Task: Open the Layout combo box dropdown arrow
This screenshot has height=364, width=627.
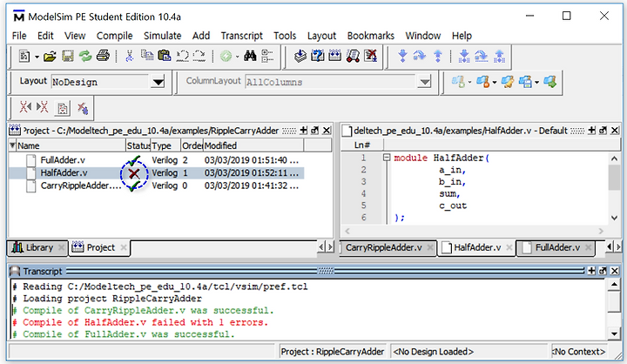Action: 158,83
